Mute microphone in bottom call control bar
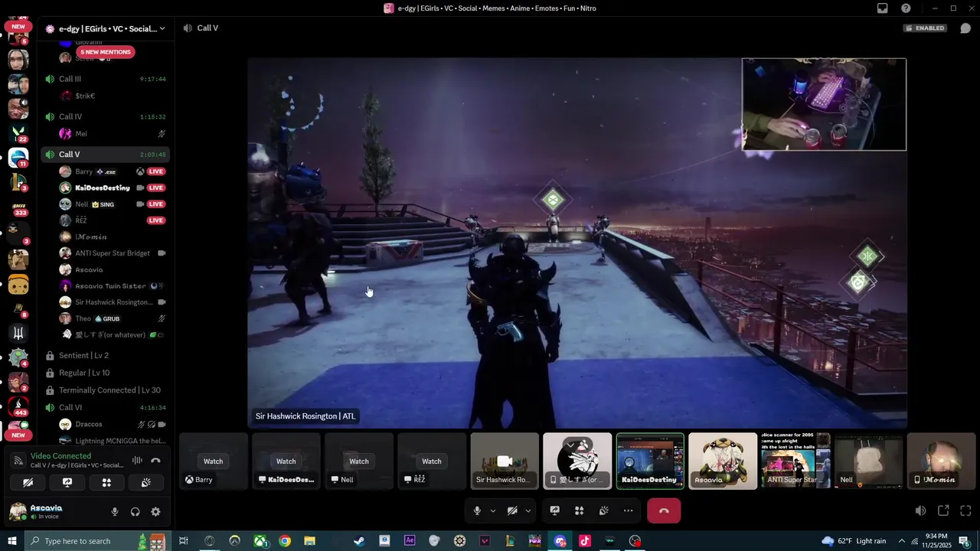 (476, 510)
